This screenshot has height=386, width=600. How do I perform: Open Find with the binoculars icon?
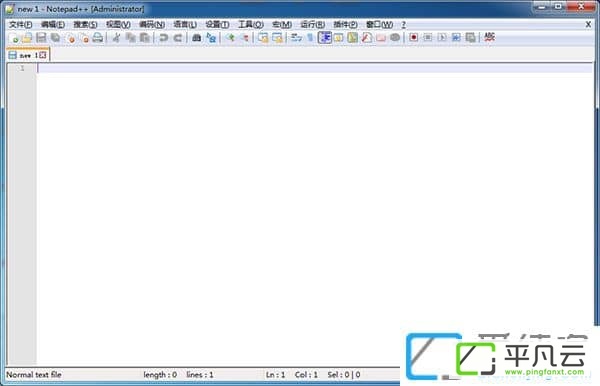coord(197,37)
